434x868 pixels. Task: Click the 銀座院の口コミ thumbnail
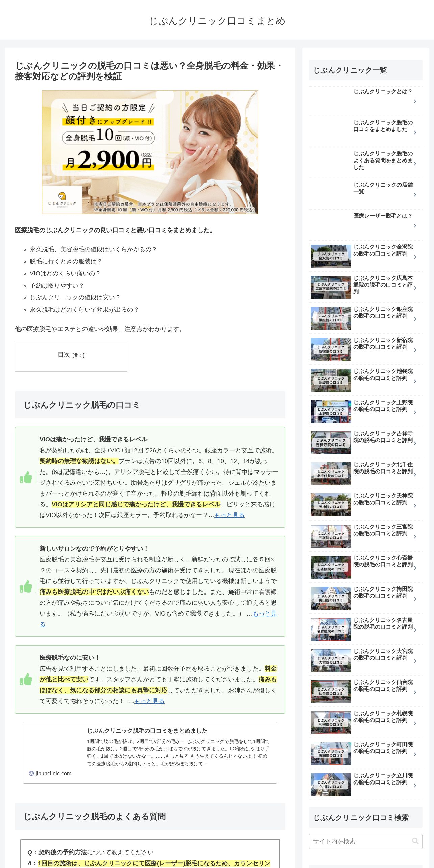click(331, 318)
